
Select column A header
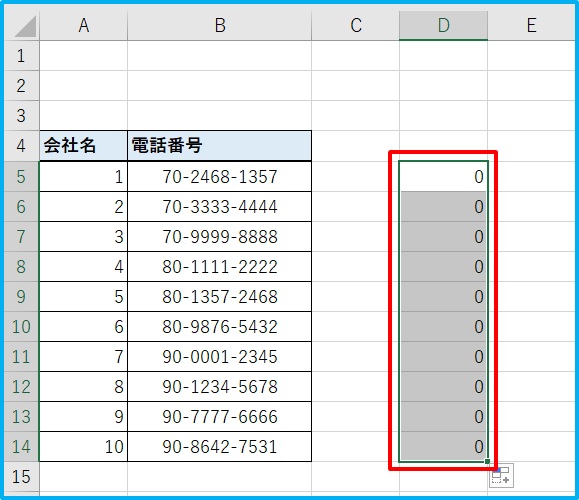83,25
